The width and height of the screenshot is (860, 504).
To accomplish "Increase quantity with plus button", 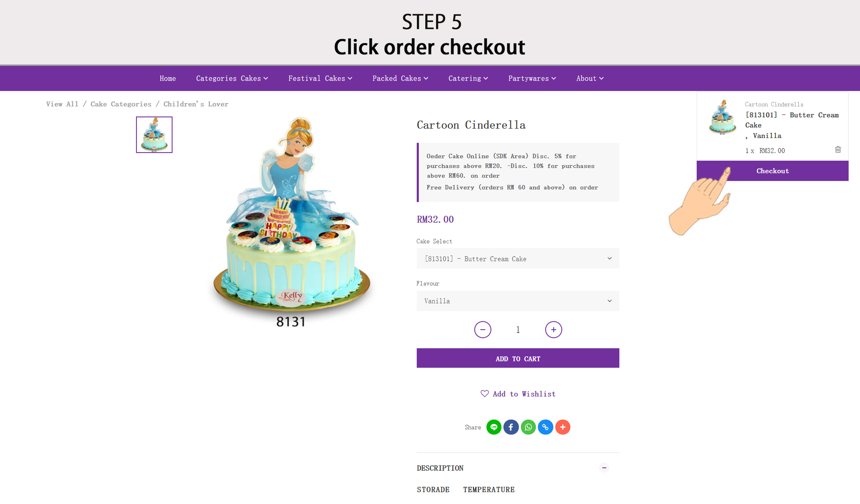I will coord(553,330).
